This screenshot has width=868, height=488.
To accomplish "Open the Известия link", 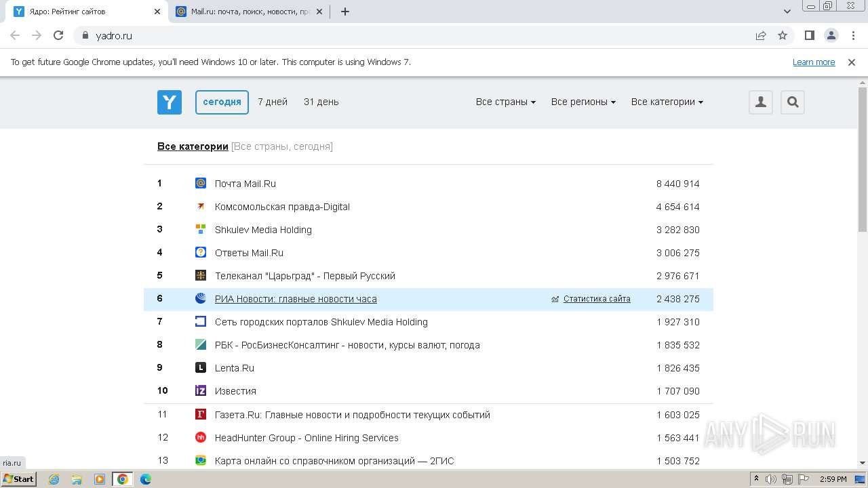I will point(235,391).
